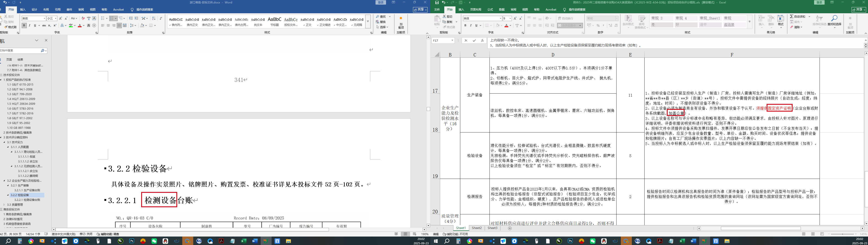Open the Word 插入 (Insert) tab
The height and width of the screenshot is (245, 868).
point(23,9)
